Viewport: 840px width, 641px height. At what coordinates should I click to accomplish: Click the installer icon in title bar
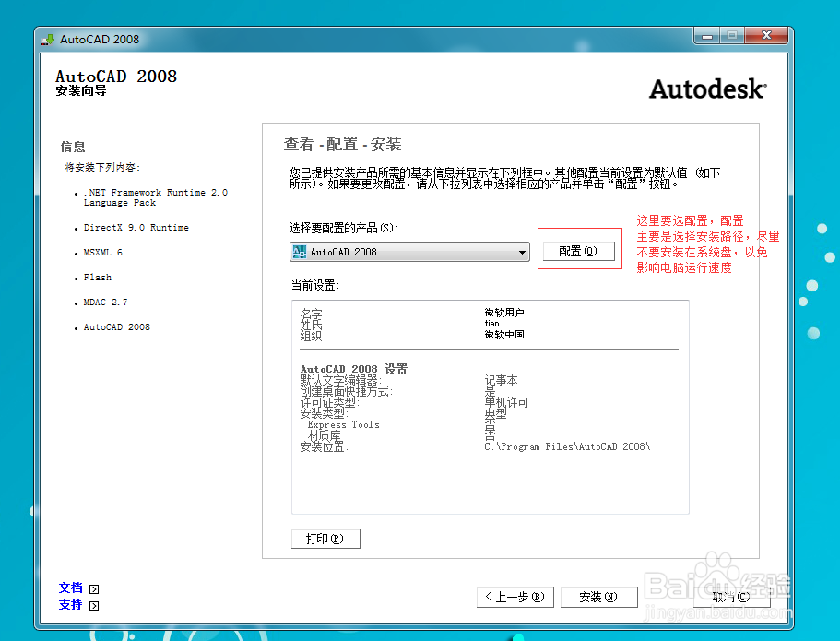pyautogui.click(x=48, y=39)
